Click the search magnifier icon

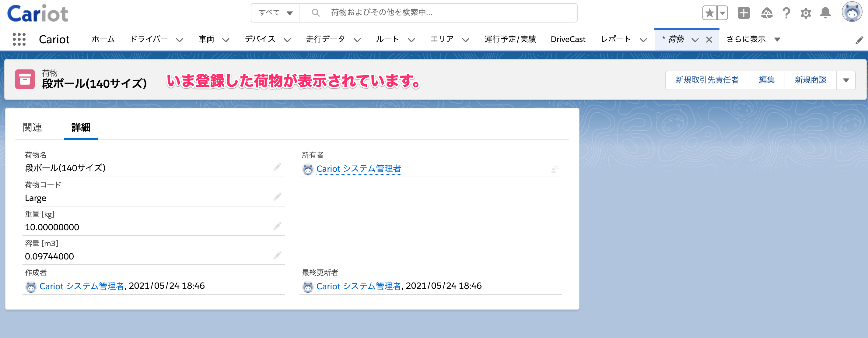pos(315,13)
